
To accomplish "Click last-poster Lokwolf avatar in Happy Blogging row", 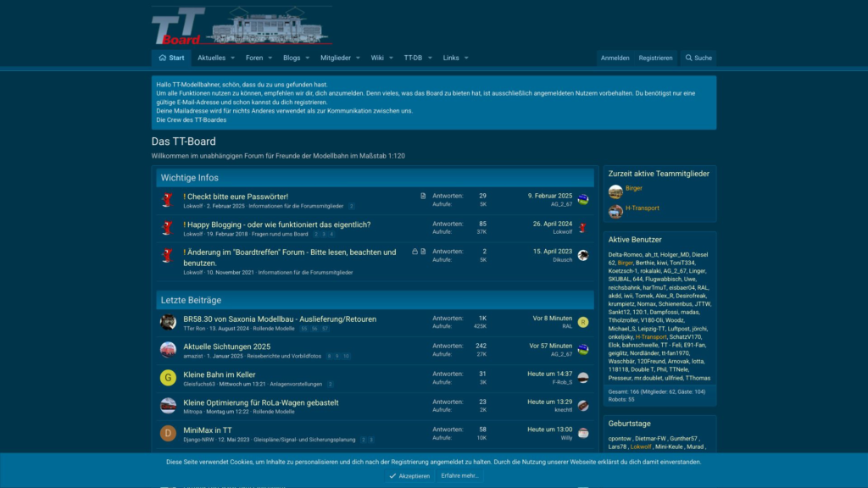I will click(583, 227).
